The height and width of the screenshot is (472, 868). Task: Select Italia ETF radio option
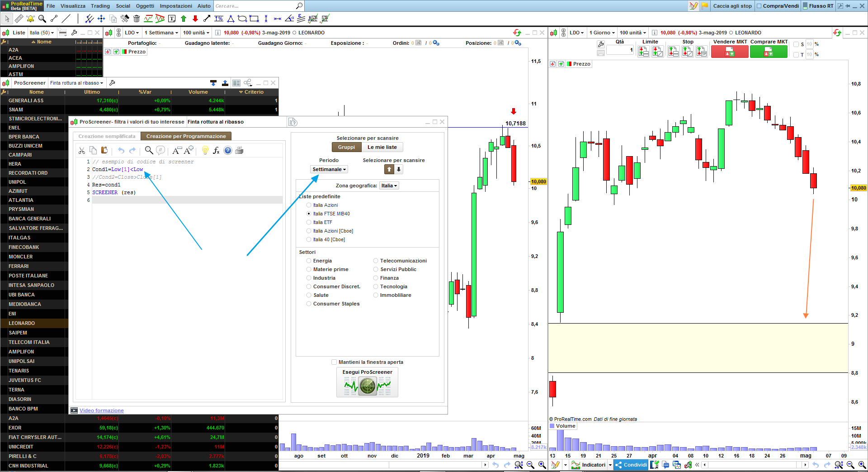pos(309,222)
